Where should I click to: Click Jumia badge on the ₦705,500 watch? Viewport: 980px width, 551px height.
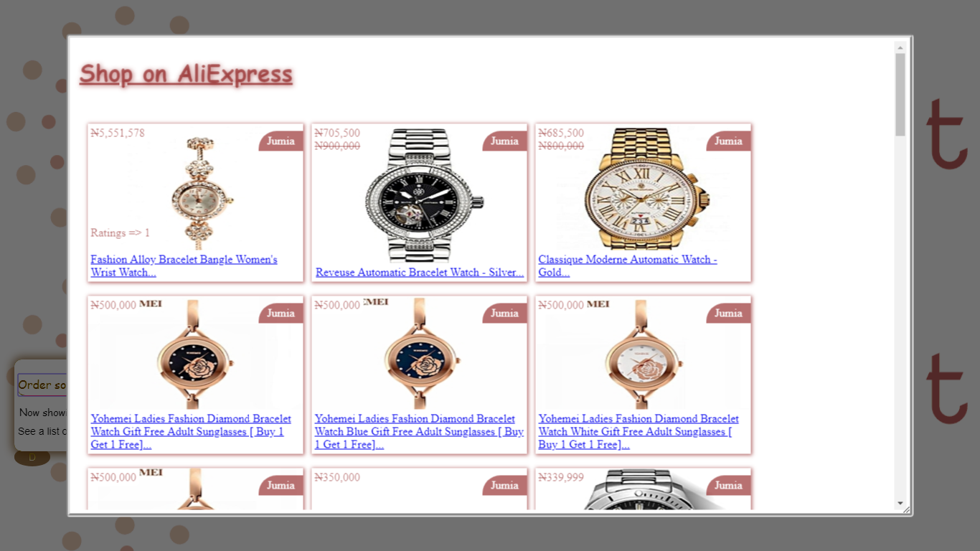504,141
